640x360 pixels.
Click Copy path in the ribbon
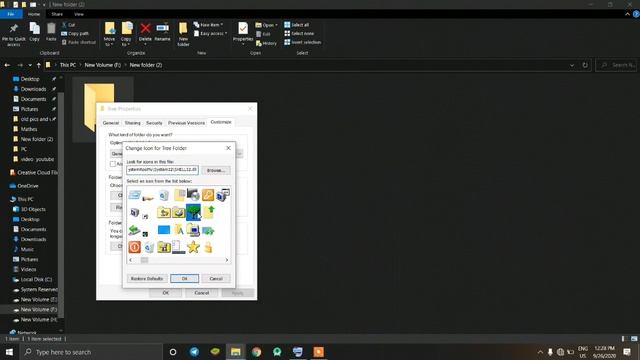(x=75, y=33)
